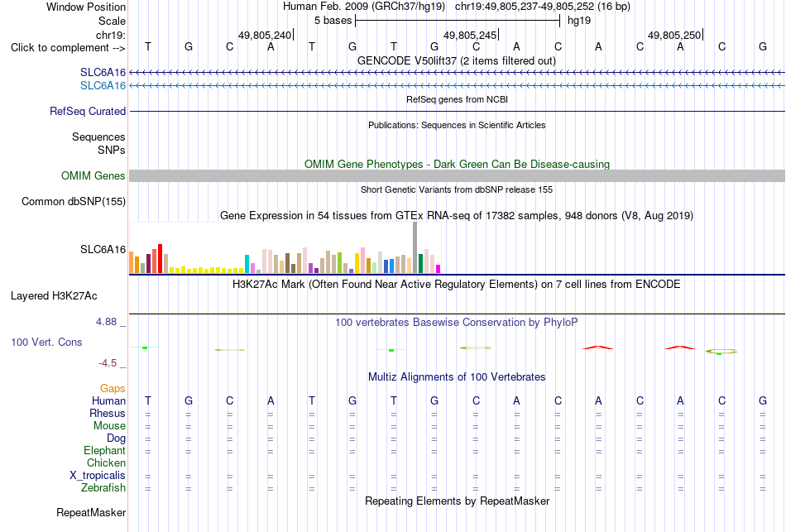This screenshot has height=532, width=786.
Task: Click the GTEx Gene Expression track title
Action: point(457,216)
